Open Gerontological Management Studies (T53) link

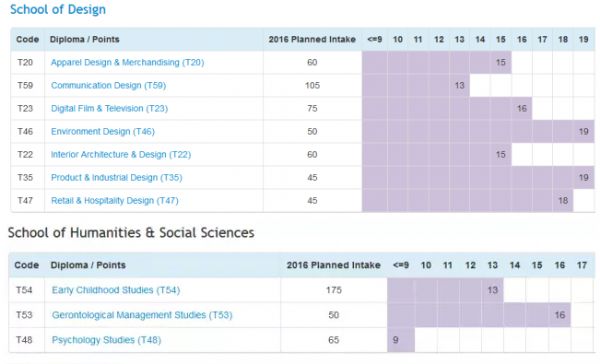[x=142, y=315]
